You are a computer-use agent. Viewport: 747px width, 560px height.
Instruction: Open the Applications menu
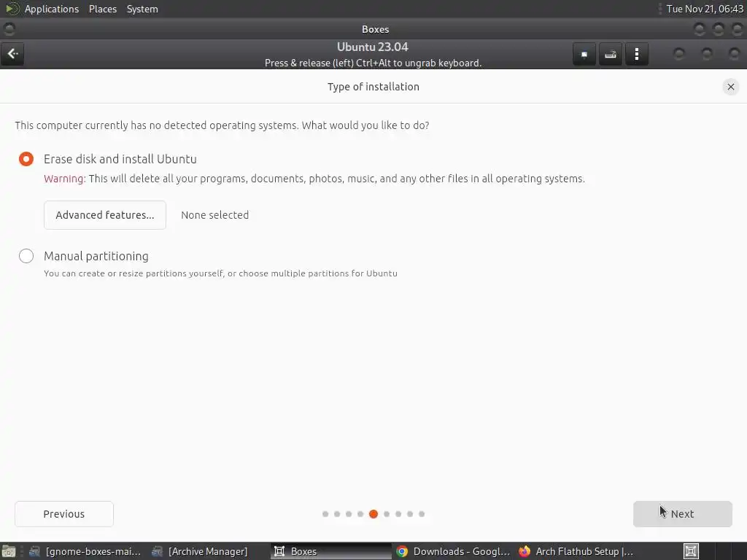52,9
